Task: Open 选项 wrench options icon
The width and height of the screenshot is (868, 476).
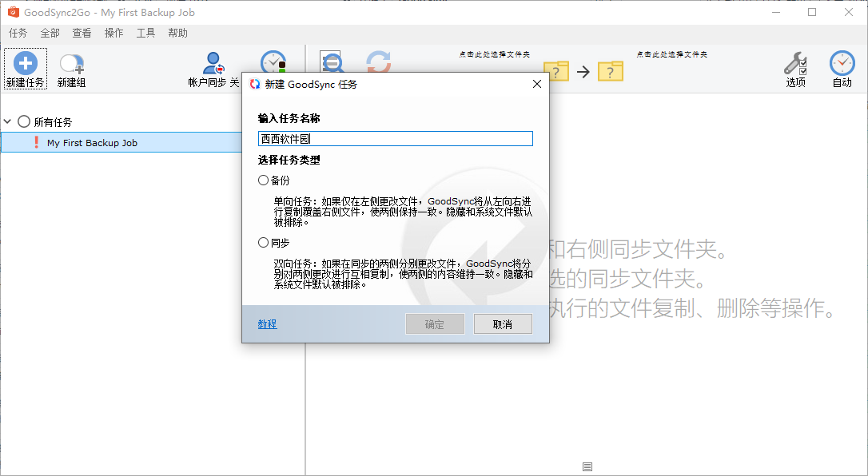Action: [x=795, y=64]
